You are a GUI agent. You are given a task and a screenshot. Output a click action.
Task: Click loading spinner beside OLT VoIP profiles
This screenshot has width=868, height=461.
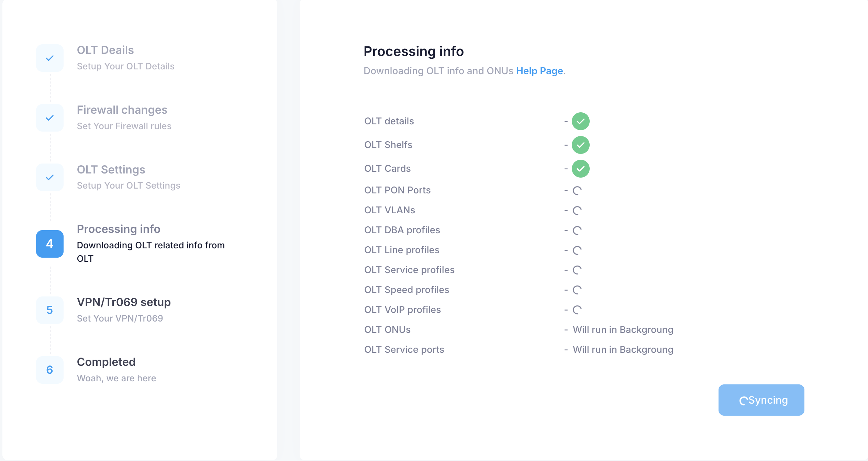pos(577,310)
